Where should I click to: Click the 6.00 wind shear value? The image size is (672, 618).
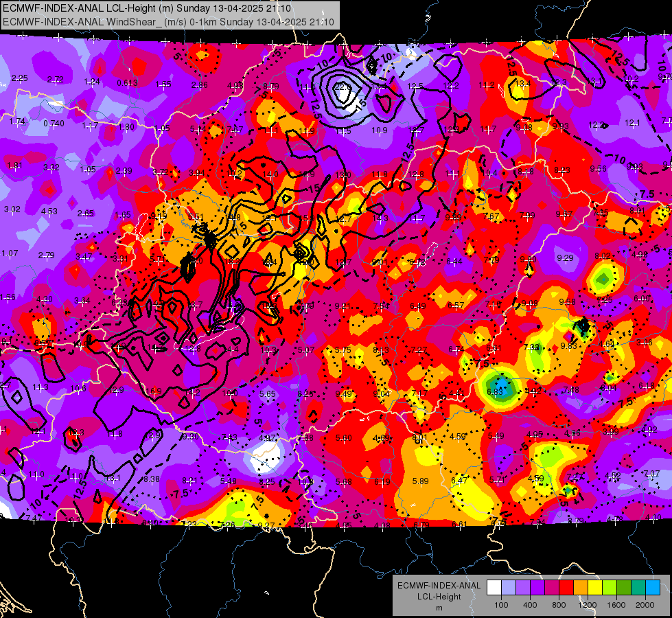click(641, 298)
